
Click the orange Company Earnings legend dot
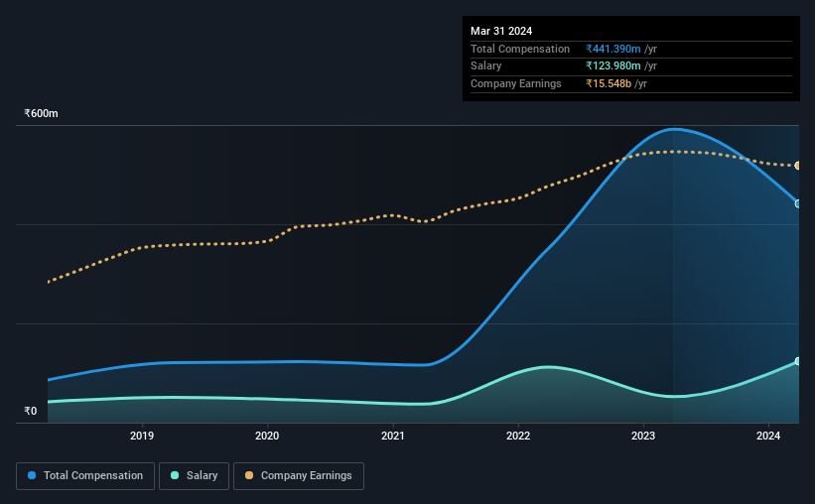click(249, 475)
